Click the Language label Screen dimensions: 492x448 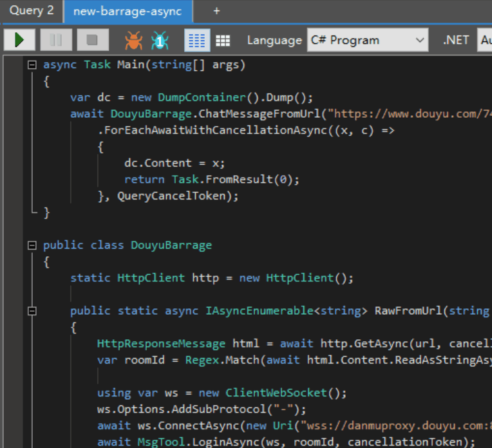pyautogui.click(x=274, y=40)
